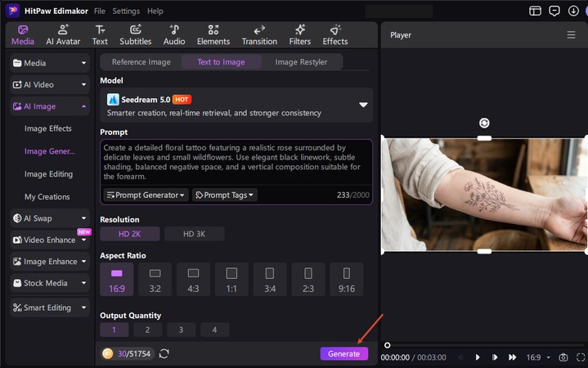Image resolution: width=588 pixels, height=368 pixels.
Task: Set output quantity to 3
Action: pos(181,330)
